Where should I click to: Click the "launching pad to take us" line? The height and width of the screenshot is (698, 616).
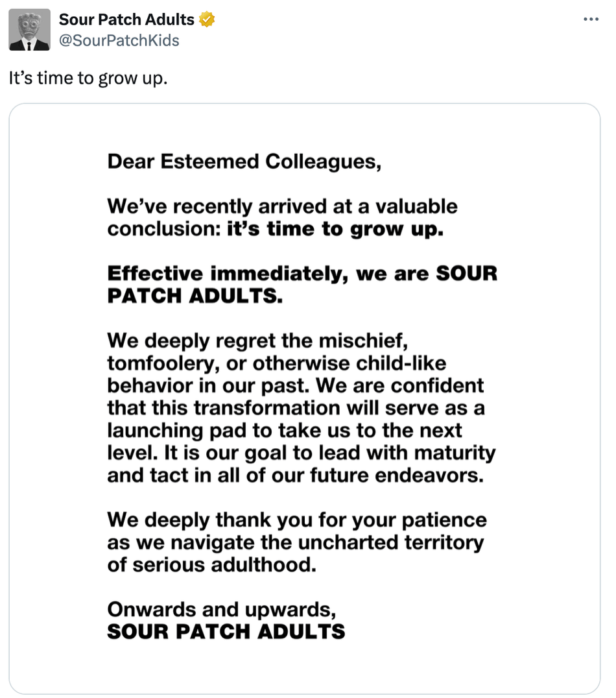(x=285, y=431)
